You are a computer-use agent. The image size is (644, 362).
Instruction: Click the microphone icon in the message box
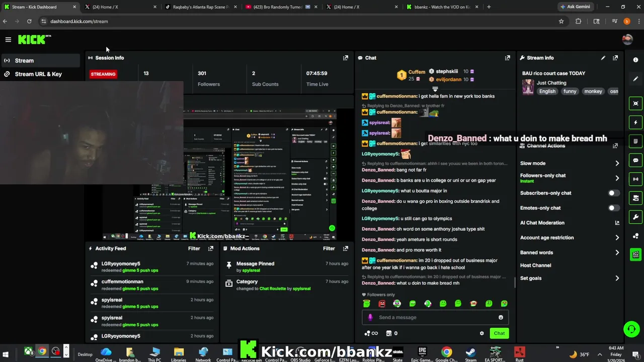(x=370, y=317)
